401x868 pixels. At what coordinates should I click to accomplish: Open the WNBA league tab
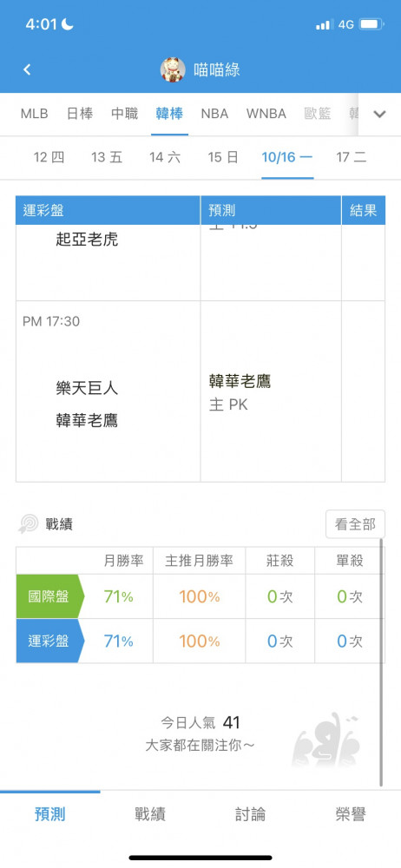[266, 114]
